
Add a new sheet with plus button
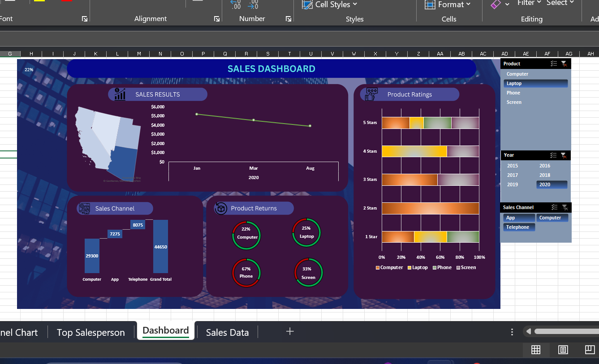pos(290,331)
